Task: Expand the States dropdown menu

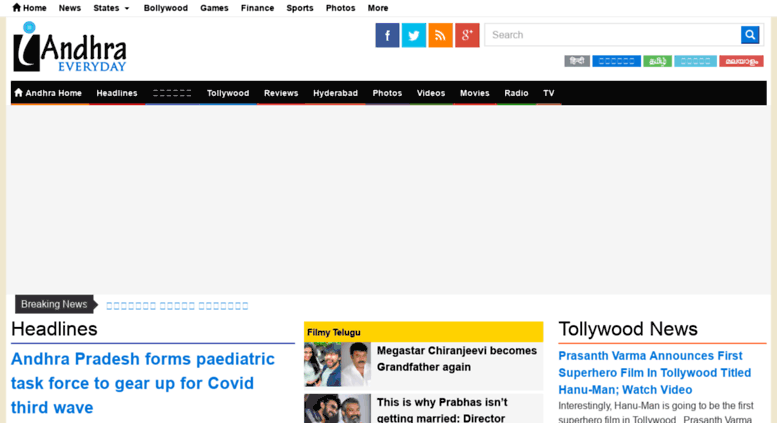Action: (x=111, y=8)
